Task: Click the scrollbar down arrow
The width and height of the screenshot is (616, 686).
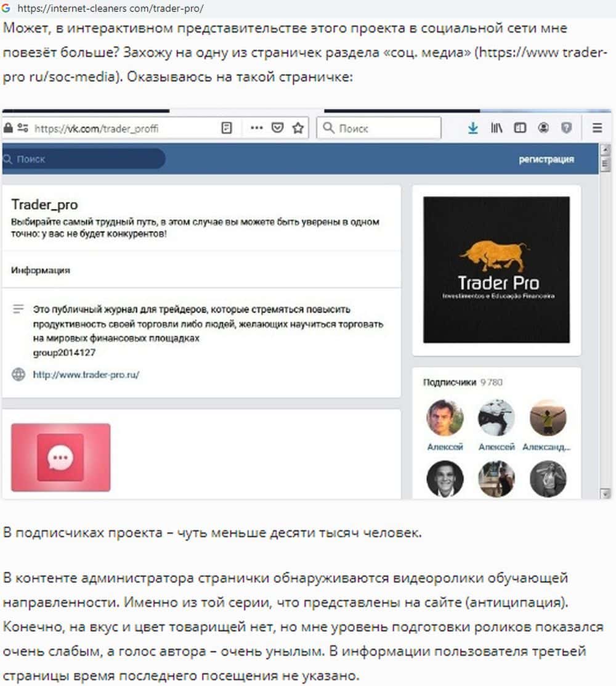Action: tap(606, 494)
